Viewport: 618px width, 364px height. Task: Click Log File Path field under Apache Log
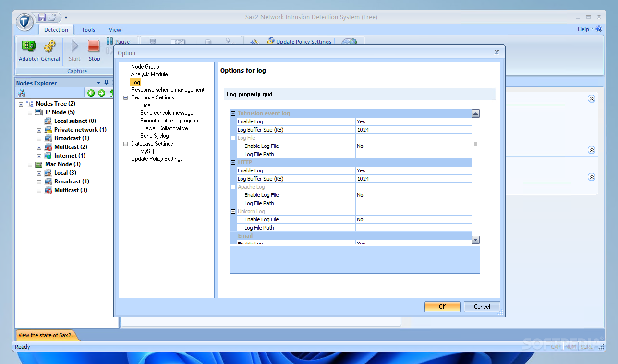(x=413, y=203)
